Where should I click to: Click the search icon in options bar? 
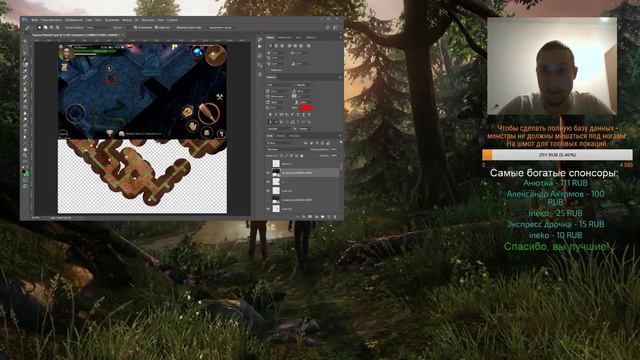328,27
